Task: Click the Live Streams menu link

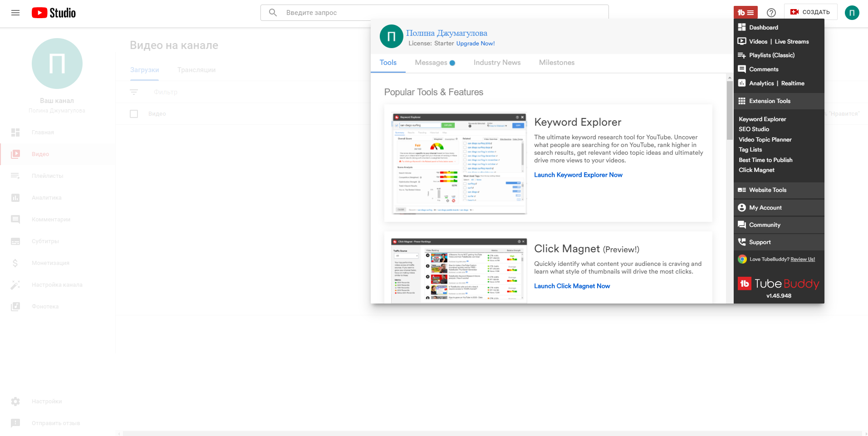Action: pos(792,41)
